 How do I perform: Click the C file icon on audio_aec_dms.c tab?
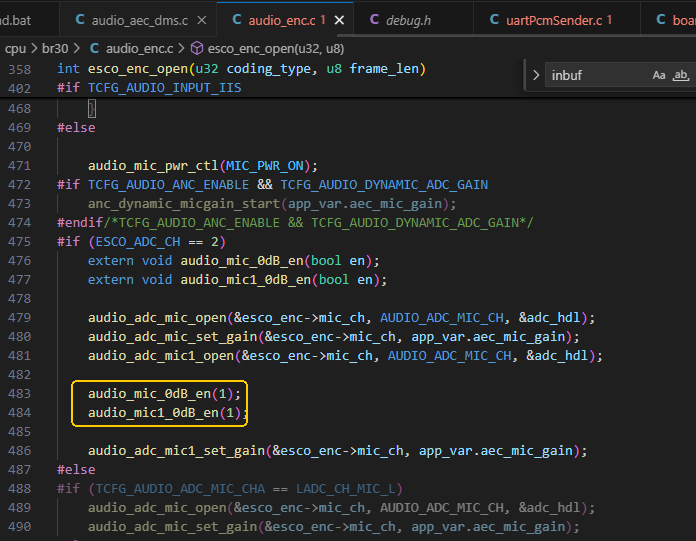[80, 20]
